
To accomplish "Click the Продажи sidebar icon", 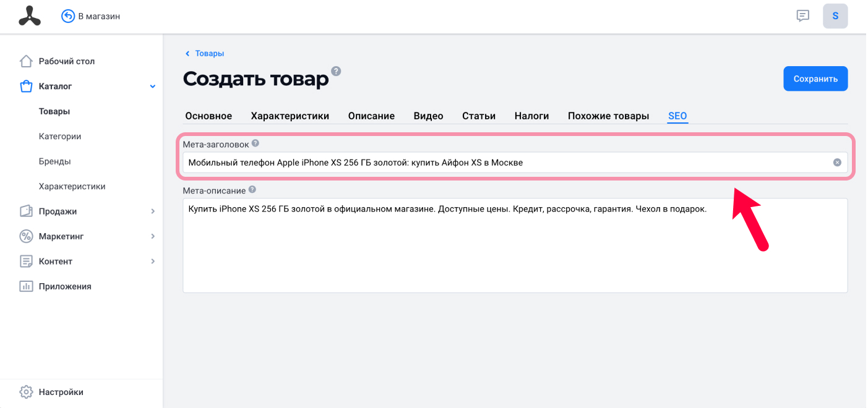I will 26,211.
